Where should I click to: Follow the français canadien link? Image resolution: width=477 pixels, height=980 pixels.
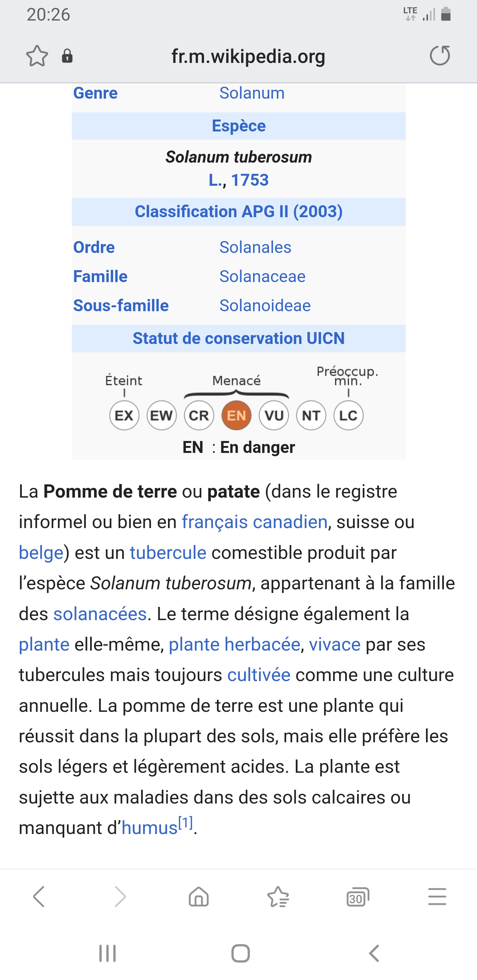pyautogui.click(x=254, y=521)
